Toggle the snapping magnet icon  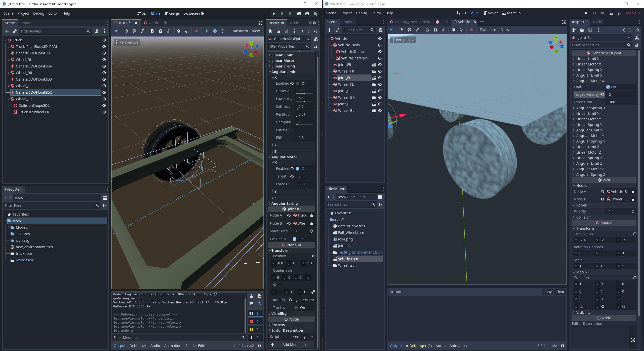pos(187,31)
